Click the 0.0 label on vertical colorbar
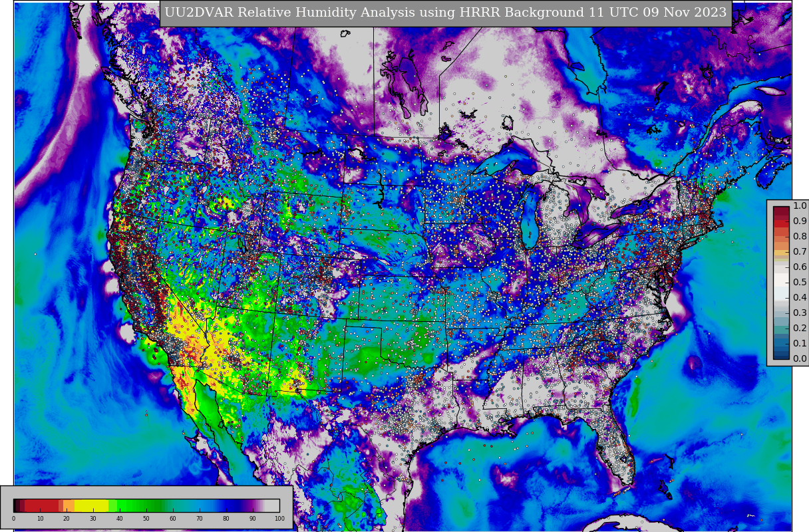The height and width of the screenshot is (532, 809). [800, 359]
